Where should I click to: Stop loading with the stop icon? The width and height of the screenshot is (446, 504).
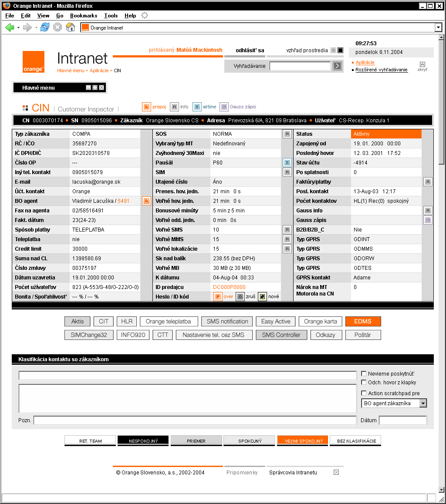(57, 27)
